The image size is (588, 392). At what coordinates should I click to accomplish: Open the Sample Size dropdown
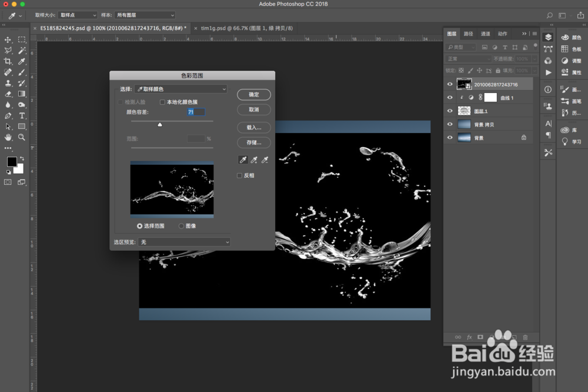click(x=78, y=15)
